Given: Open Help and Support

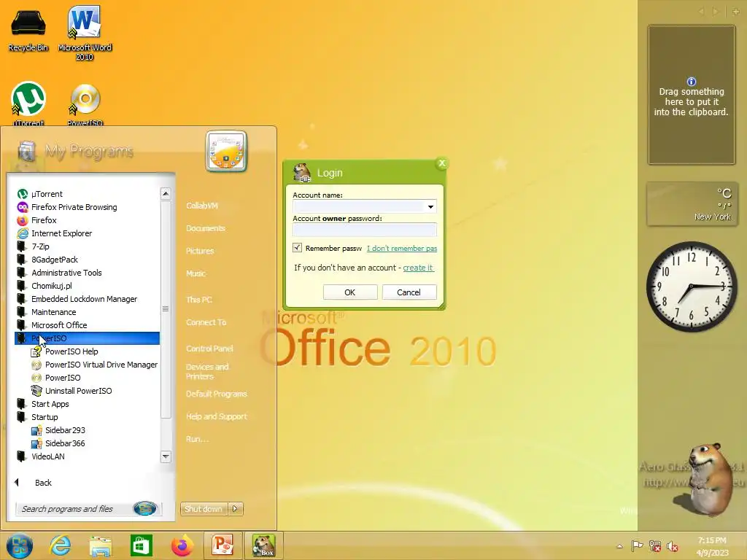Looking at the screenshot, I should click(216, 416).
